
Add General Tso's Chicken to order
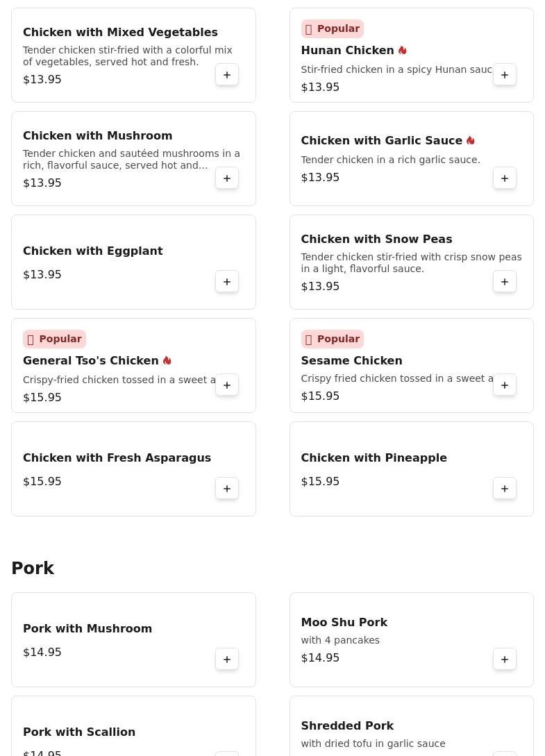coord(227,385)
